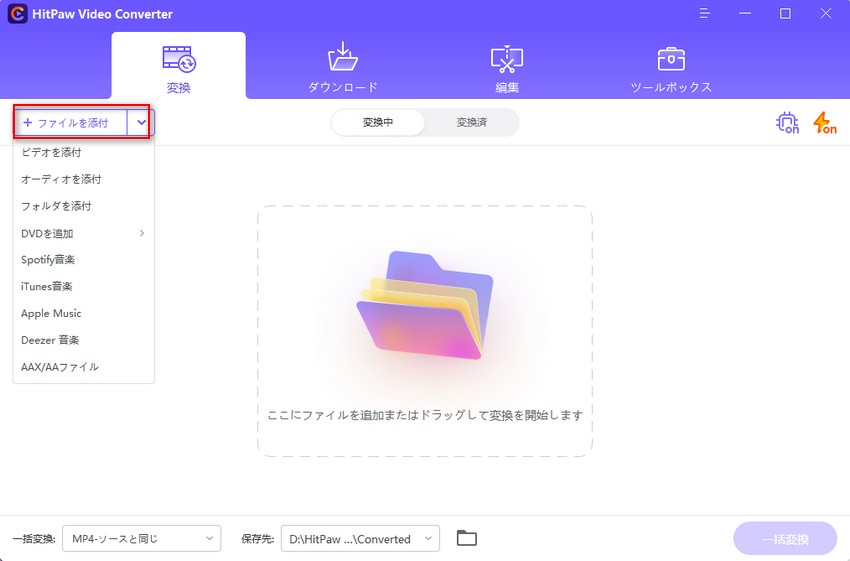Click the 一括変換 convert all button
850x561 pixels.
click(785, 539)
